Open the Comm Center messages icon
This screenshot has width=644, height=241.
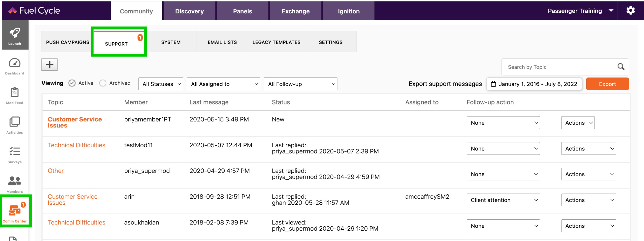click(15, 211)
